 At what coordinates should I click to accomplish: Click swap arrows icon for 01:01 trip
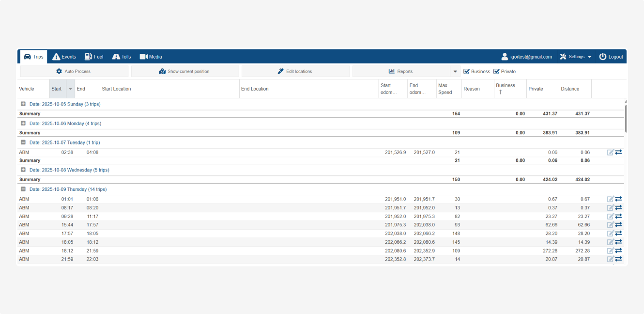(x=618, y=199)
